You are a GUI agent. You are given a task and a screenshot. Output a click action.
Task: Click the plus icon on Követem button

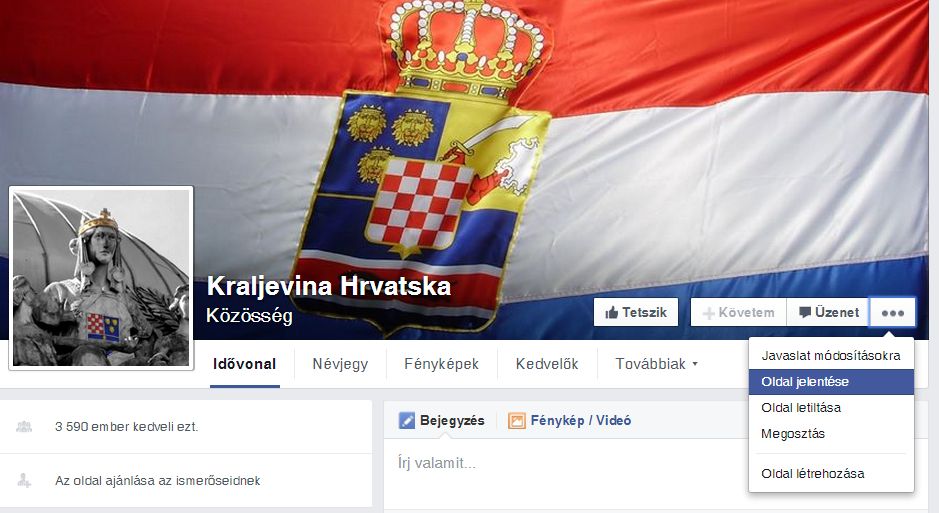(x=708, y=313)
